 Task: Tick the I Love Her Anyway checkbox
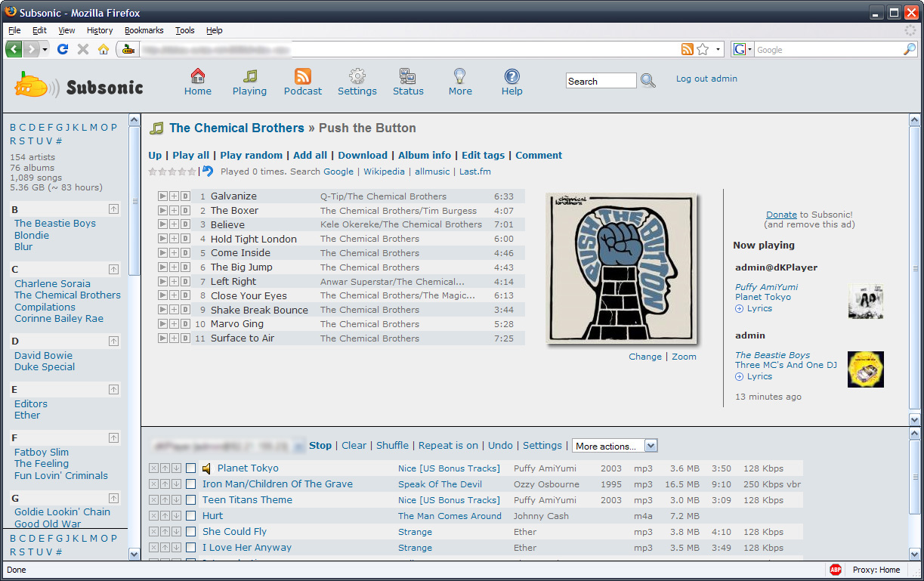tap(191, 548)
